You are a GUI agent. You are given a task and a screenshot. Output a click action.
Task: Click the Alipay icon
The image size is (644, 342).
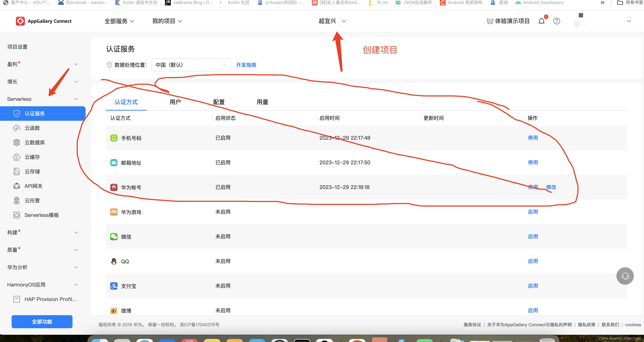click(x=114, y=286)
